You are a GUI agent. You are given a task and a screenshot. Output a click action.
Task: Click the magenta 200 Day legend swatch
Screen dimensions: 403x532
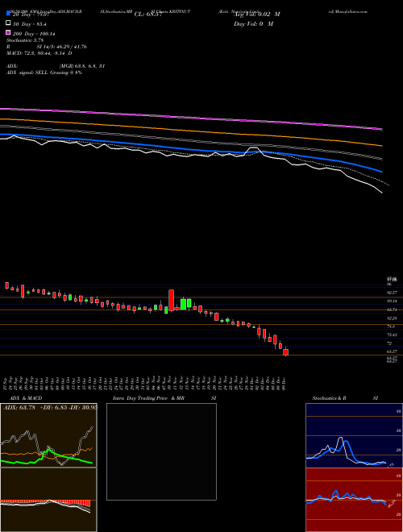click(8, 32)
